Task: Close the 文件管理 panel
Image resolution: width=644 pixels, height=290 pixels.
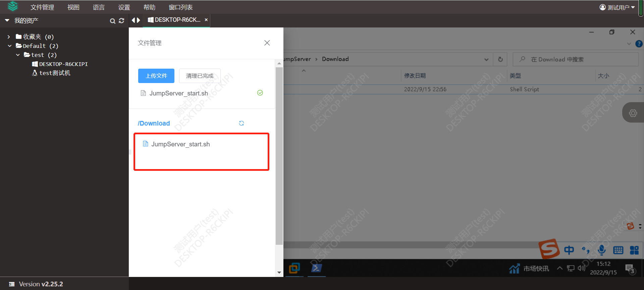Action: point(267,43)
